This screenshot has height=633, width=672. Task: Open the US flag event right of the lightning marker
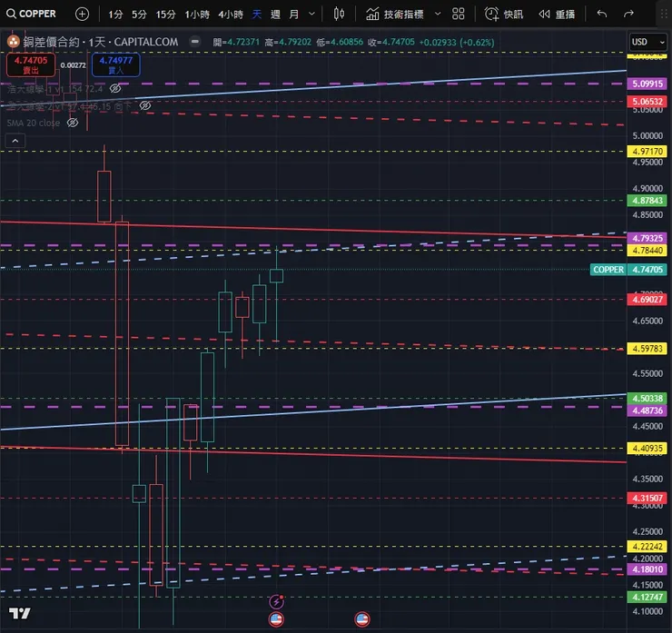(x=362, y=619)
